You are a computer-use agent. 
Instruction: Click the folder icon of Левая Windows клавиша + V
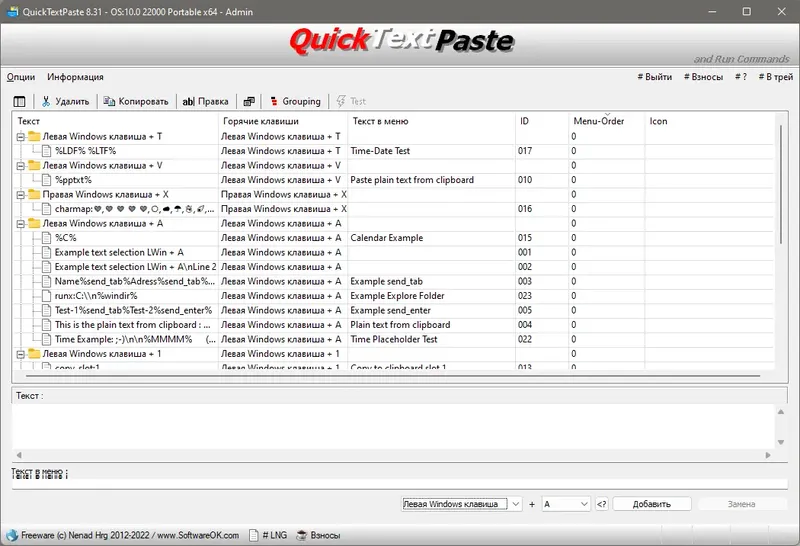coord(34,165)
